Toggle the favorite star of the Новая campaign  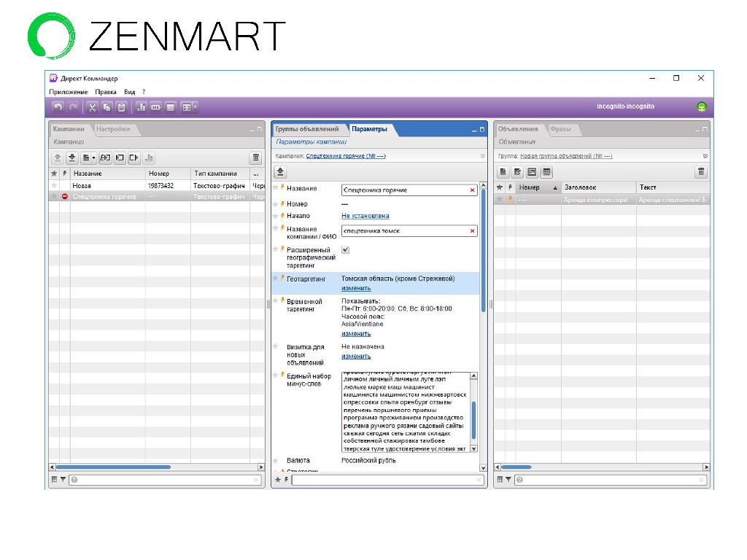tap(54, 185)
